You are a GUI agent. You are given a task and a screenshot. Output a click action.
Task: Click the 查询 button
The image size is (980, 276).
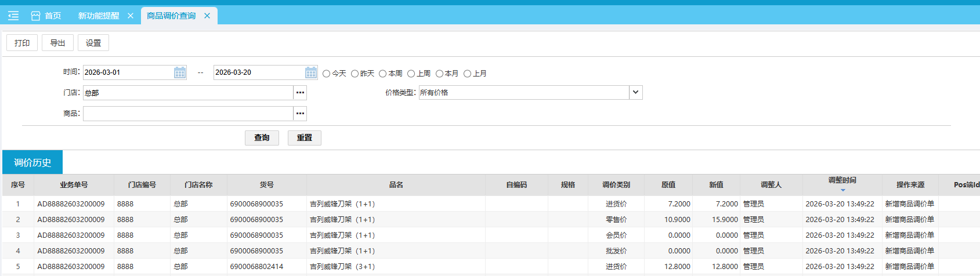(262, 137)
